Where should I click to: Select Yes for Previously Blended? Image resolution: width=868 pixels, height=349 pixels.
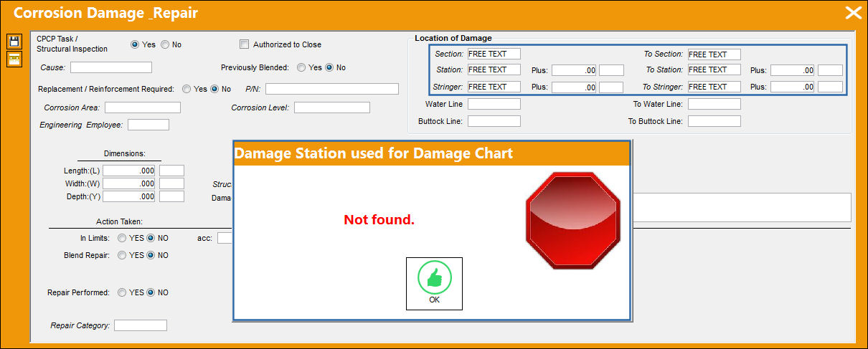point(301,67)
